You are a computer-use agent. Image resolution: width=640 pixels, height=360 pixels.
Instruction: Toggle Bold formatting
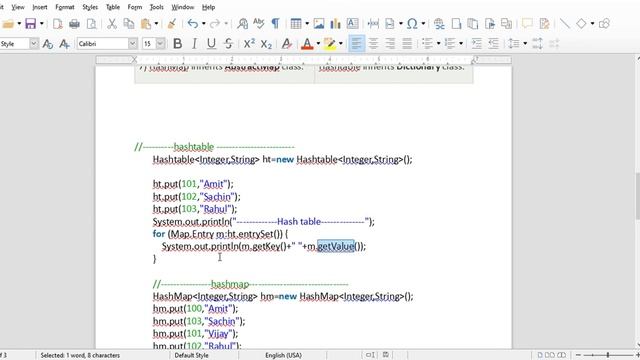coord(178,43)
